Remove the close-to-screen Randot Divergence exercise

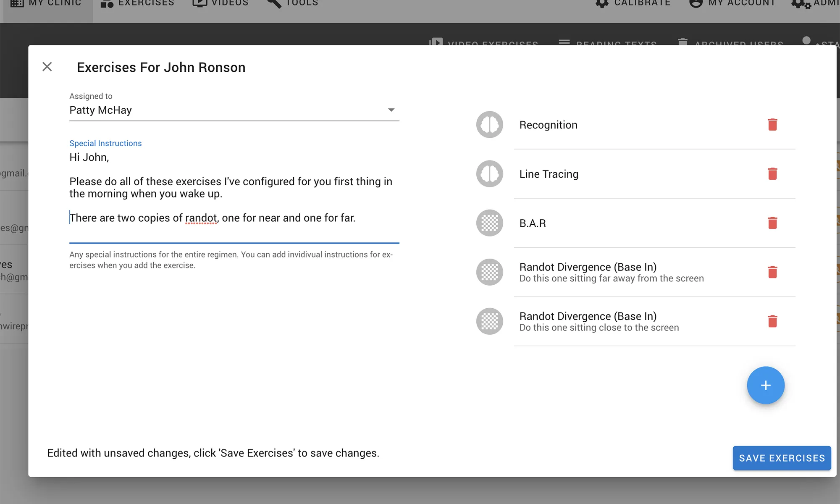[x=772, y=321]
